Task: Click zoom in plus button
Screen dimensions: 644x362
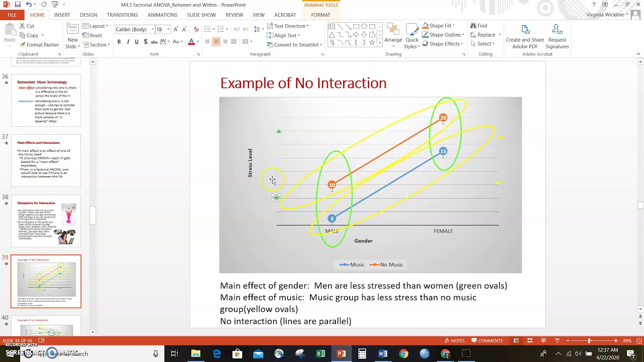Action: [x=615, y=340]
